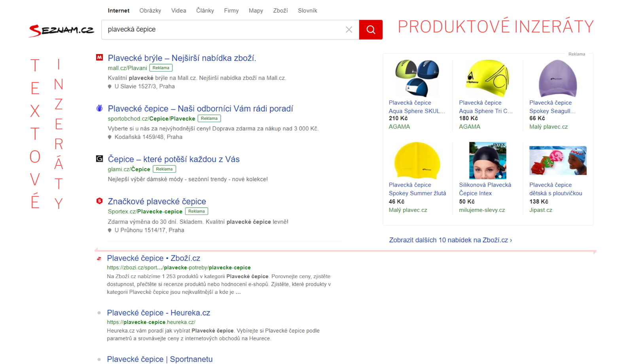
Task: Open the Zboží tab
Action: [280, 11]
